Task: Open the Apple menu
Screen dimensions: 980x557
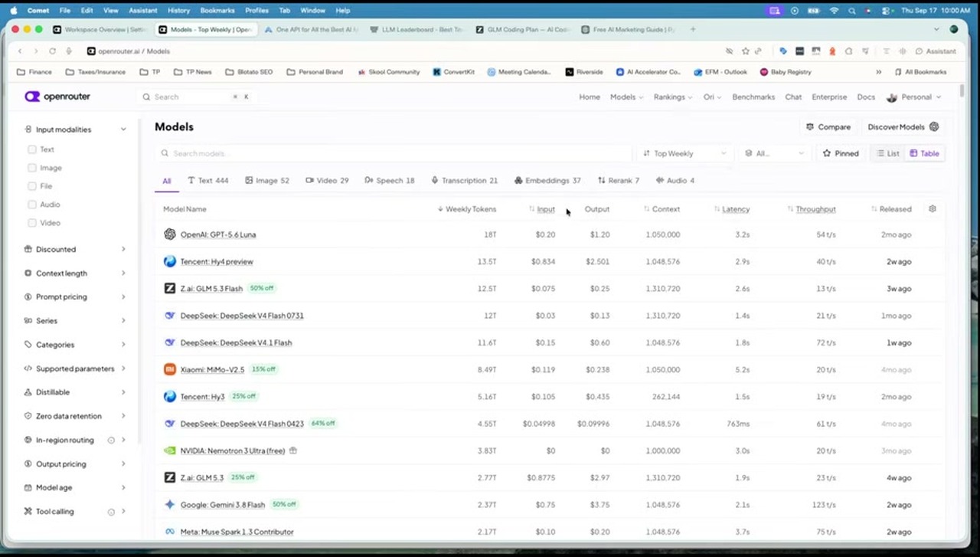Action: (13, 11)
